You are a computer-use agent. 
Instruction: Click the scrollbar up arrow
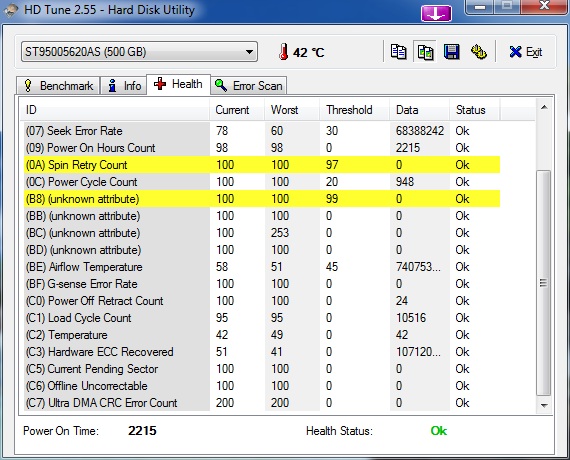coord(544,107)
